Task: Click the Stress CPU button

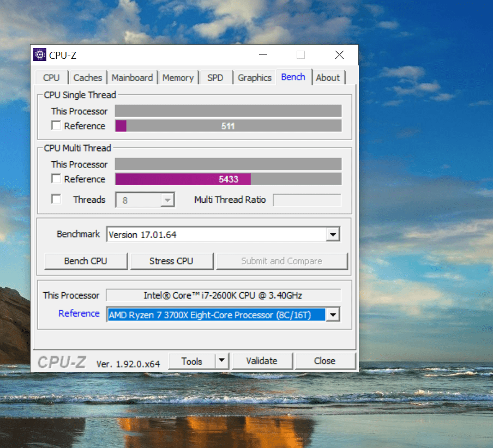Action: (171, 261)
